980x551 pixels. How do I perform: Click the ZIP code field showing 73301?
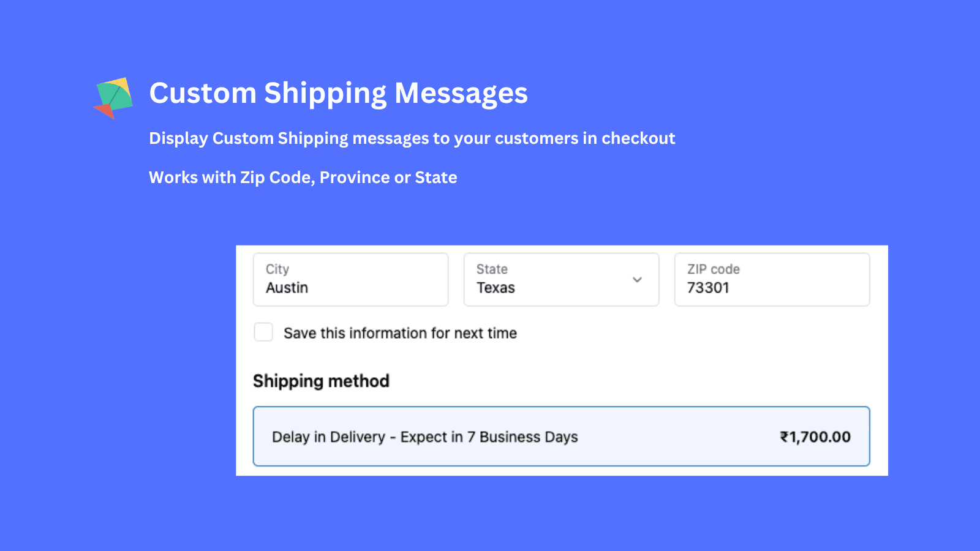(x=771, y=288)
